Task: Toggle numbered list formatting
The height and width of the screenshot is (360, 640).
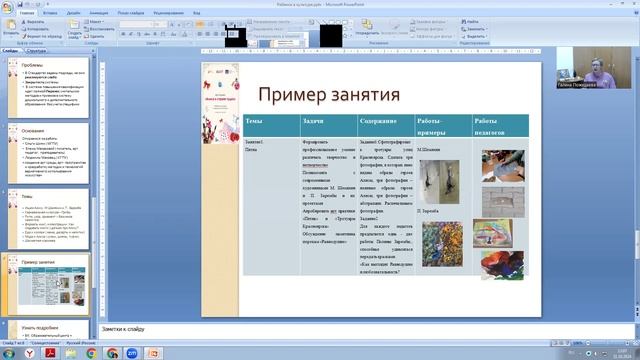Action: 211,24
